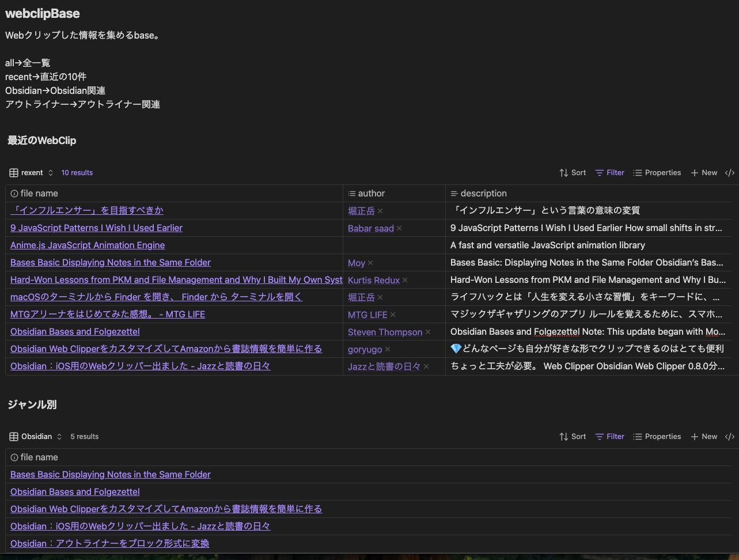Open Bases Basic note in rexent table
The width and height of the screenshot is (739, 560).
tap(111, 263)
